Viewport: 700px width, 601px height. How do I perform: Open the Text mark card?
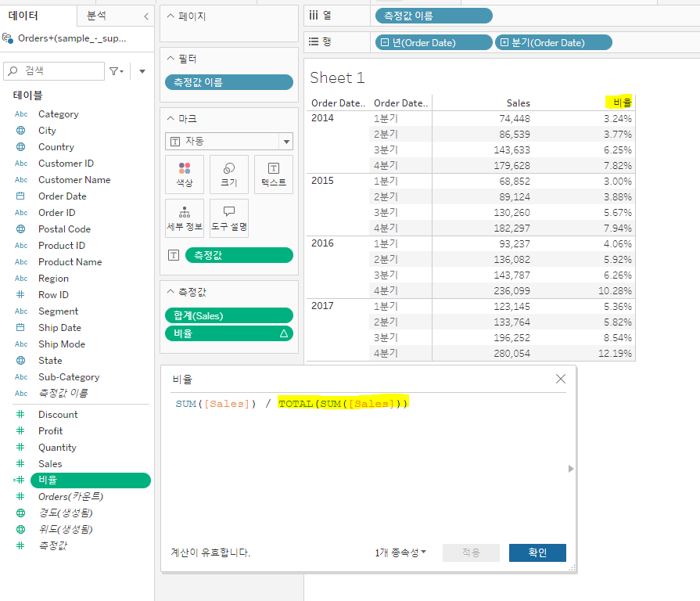click(274, 175)
